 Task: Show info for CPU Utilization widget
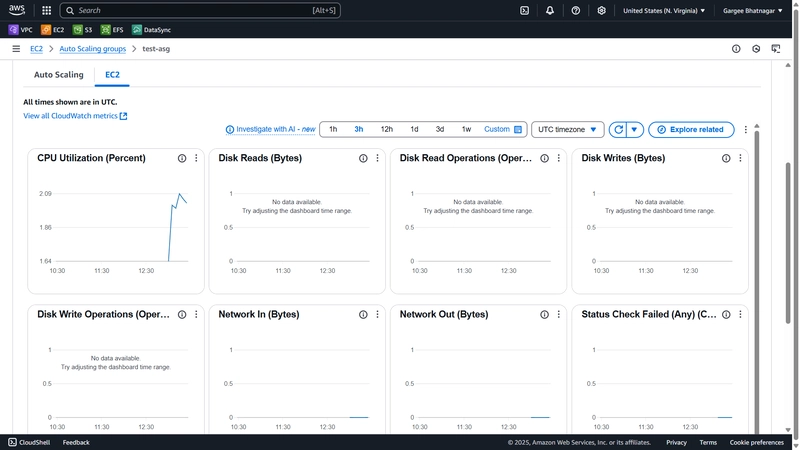tap(182, 158)
